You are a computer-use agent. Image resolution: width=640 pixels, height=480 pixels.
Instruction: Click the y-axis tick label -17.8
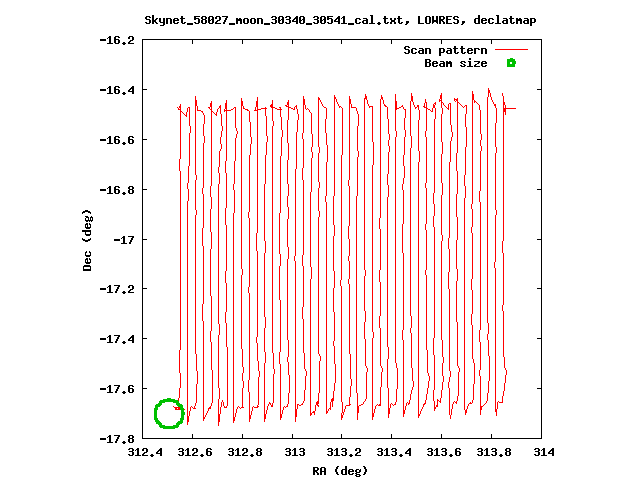117,439
